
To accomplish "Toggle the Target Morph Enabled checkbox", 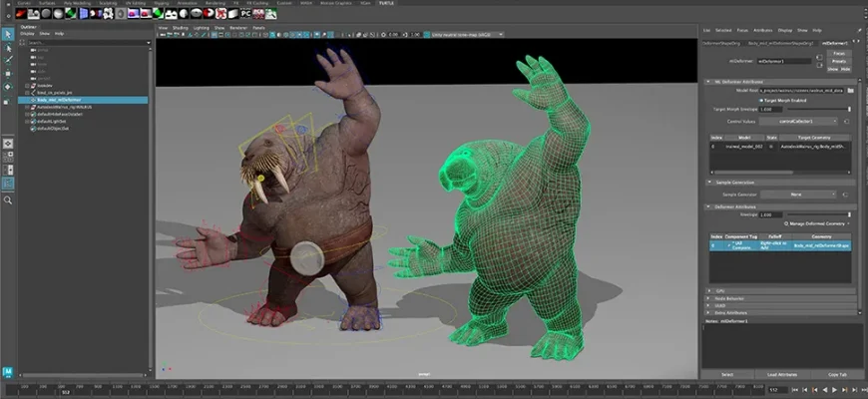I will coord(761,100).
